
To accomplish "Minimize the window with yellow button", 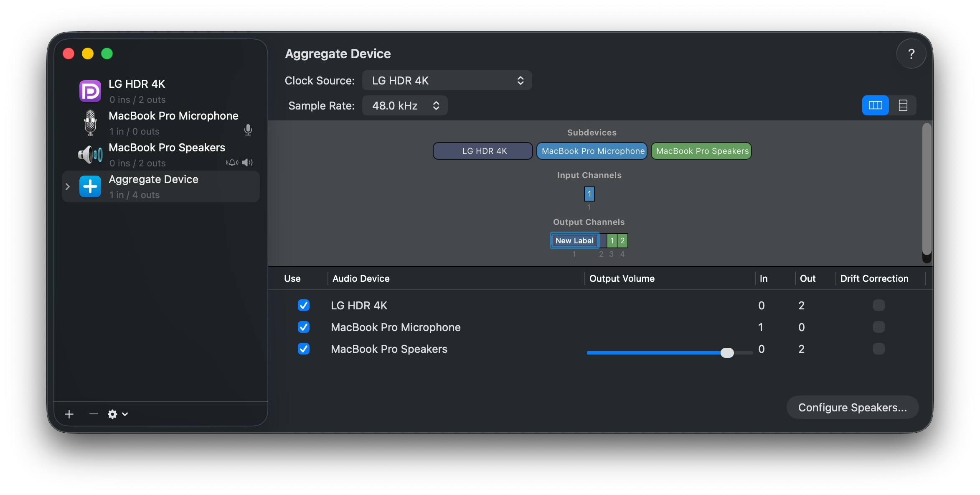I will click(88, 54).
